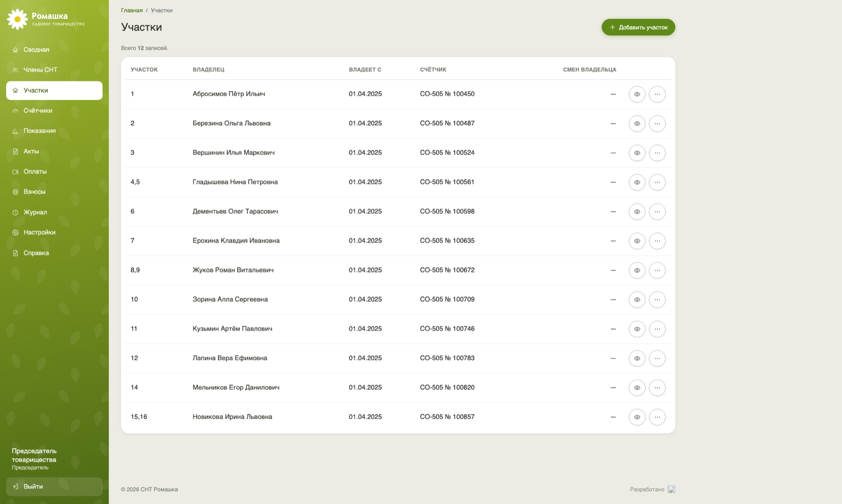Open more actions for Дементьев Олег Тарасович
This screenshot has width=842, height=504.
click(x=657, y=212)
